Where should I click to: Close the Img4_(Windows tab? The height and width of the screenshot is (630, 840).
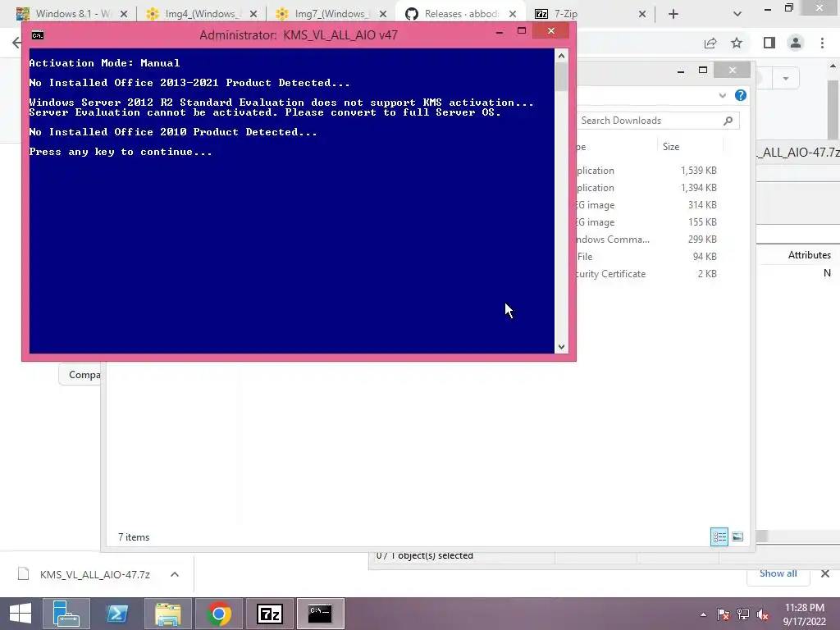tap(253, 14)
